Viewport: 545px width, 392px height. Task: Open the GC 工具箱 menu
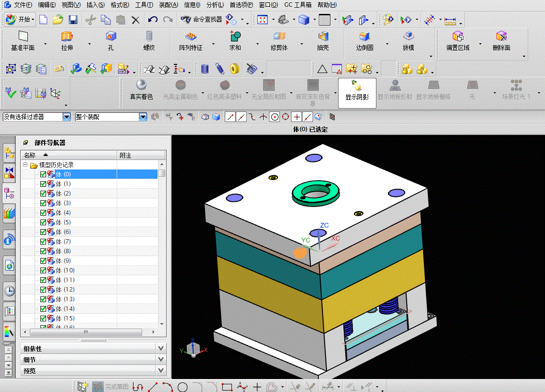(x=298, y=5)
